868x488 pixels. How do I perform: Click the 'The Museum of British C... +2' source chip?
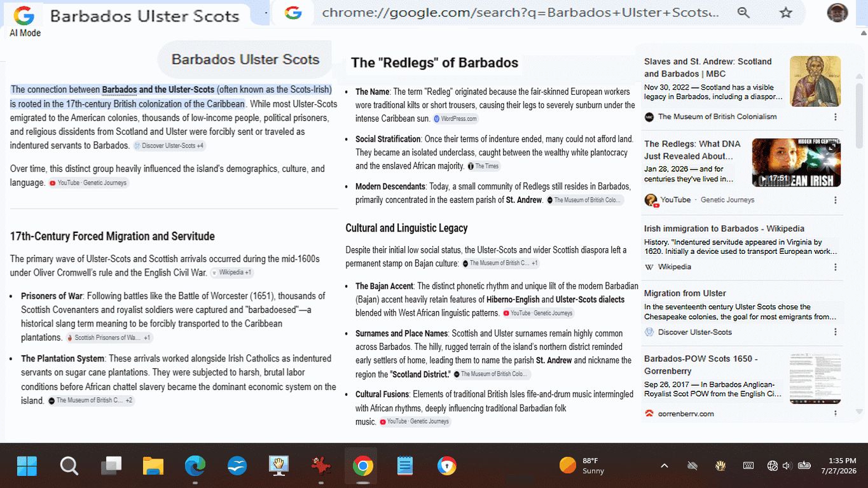pyautogui.click(x=90, y=401)
